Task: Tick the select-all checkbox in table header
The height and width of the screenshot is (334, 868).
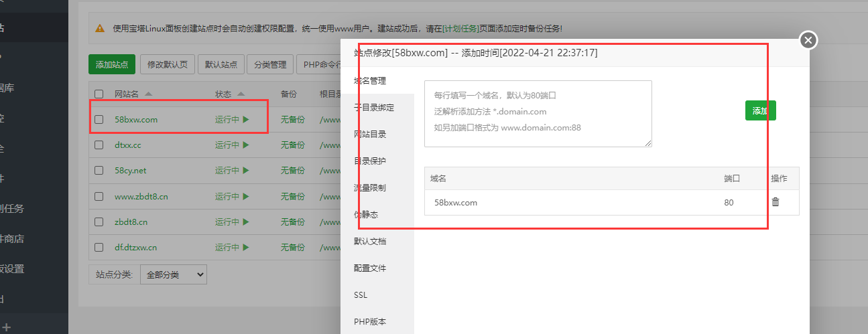Action: pos(99,94)
